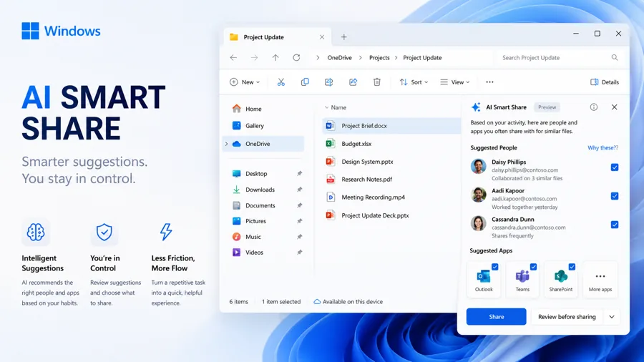Click Aadi Kapoor avatar photo
644x362 pixels.
[x=478, y=195]
